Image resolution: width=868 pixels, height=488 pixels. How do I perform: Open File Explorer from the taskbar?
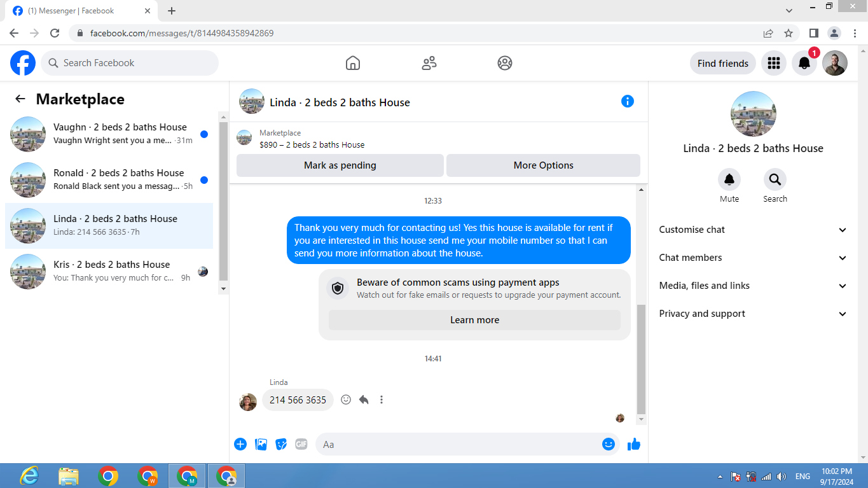(x=69, y=476)
